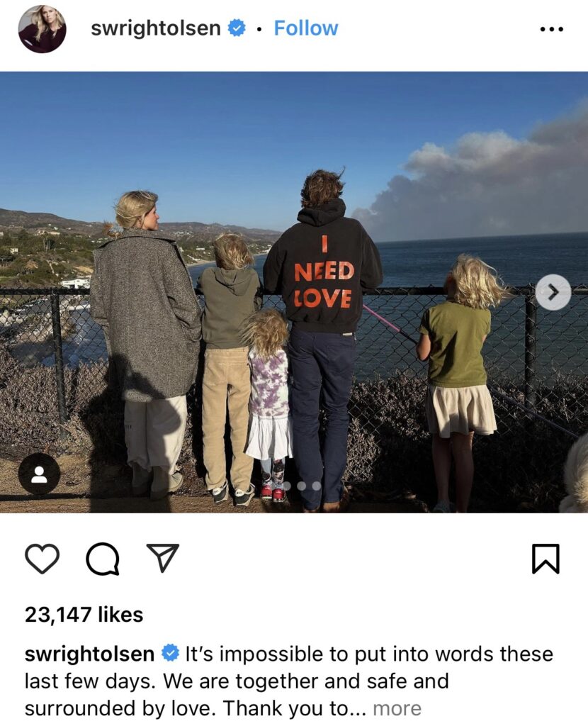
Task: Open swrightolsen username in caption
Action: point(89,654)
